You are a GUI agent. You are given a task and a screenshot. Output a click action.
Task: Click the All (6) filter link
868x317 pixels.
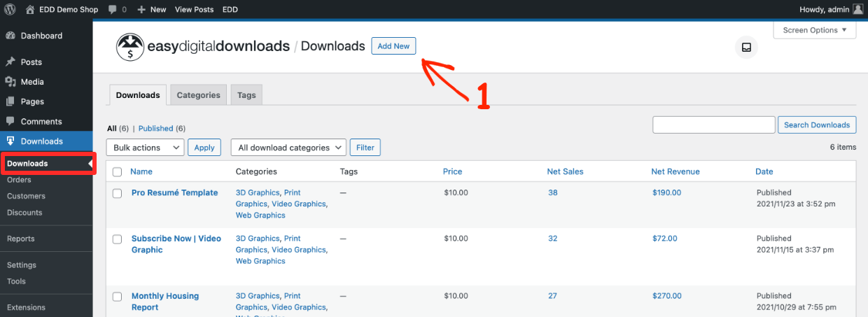119,129
